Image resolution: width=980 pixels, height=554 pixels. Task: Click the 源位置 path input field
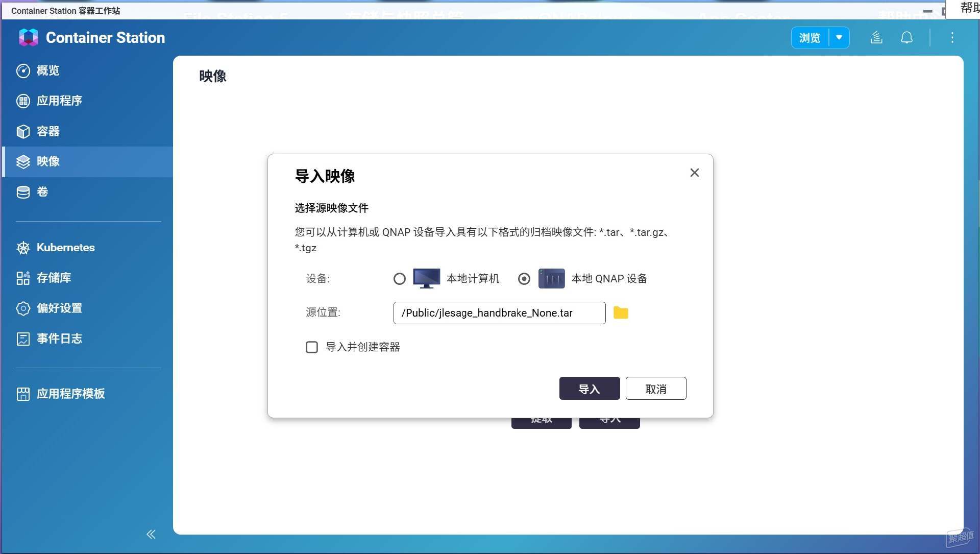coord(499,313)
